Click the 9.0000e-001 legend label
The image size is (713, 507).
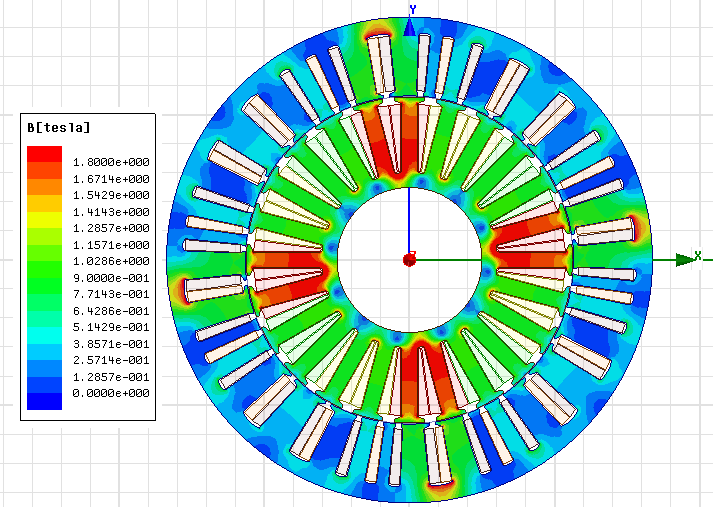[112, 278]
